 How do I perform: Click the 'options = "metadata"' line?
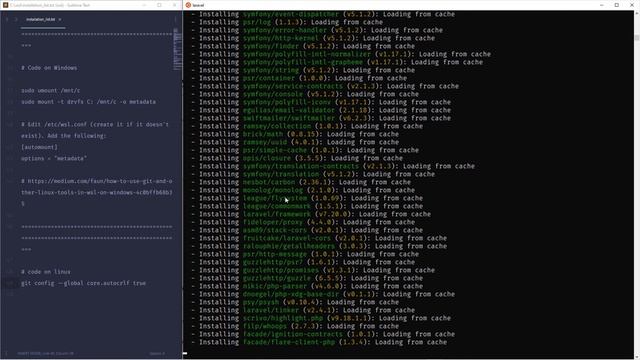[x=54, y=158]
